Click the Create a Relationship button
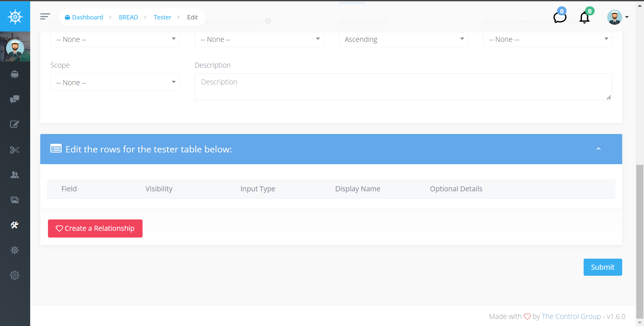Viewport: 644px width, 326px height. click(x=95, y=229)
